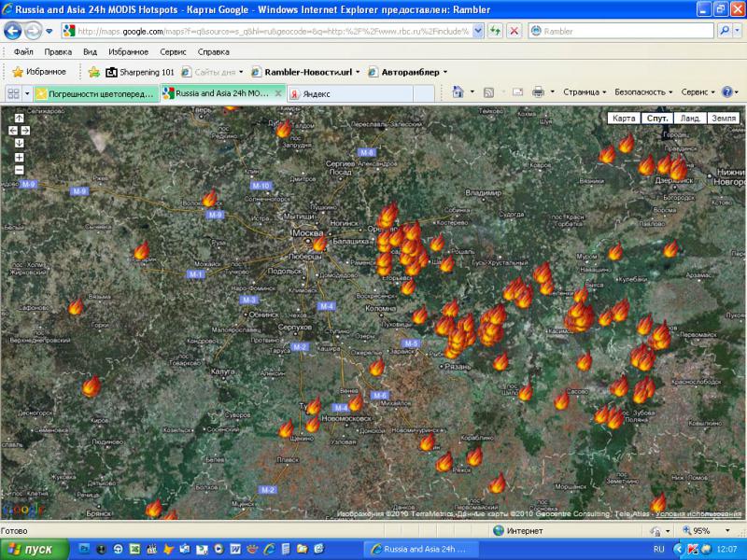The height and width of the screenshot is (560, 747).
Task: Zoom out of the map with minus button
Action: tap(19, 170)
